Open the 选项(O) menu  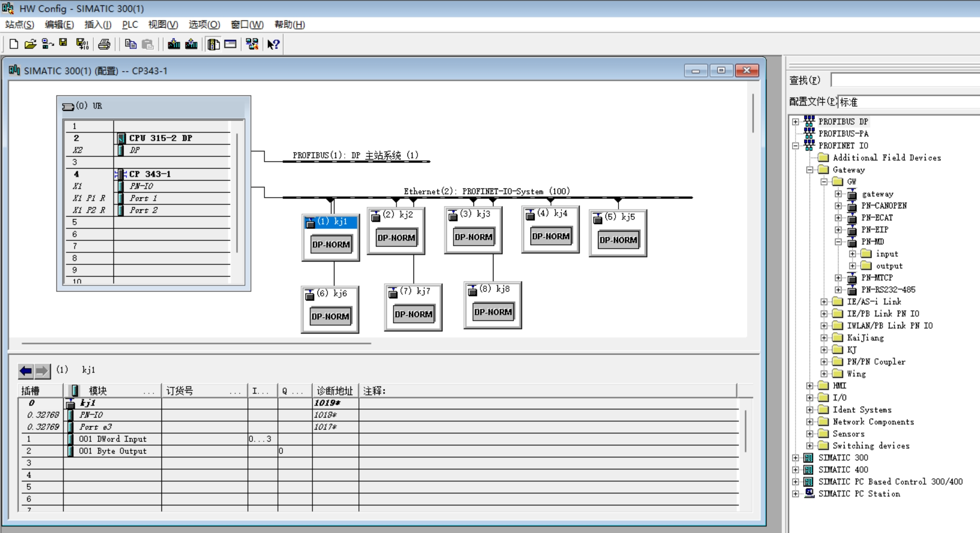click(204, 24)
